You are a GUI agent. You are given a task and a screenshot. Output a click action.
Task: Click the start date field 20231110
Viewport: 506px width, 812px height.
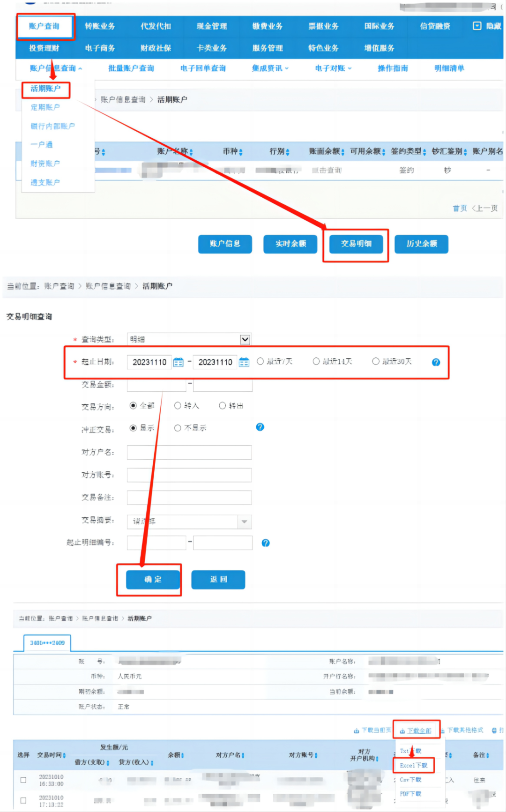click(x=149, y=362)
